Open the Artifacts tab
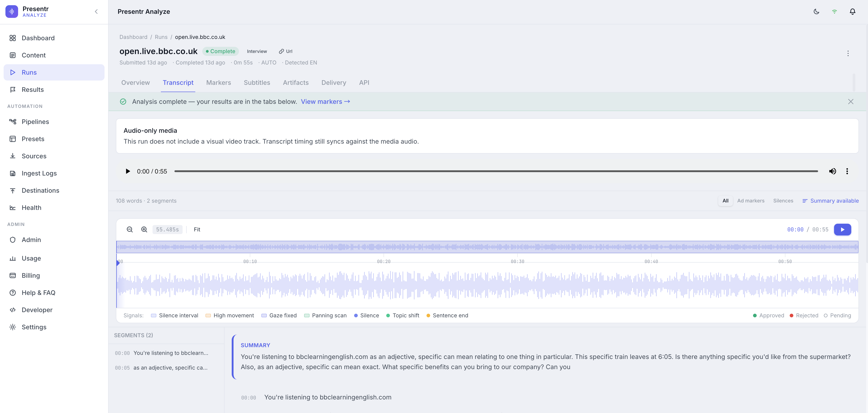 296,83
